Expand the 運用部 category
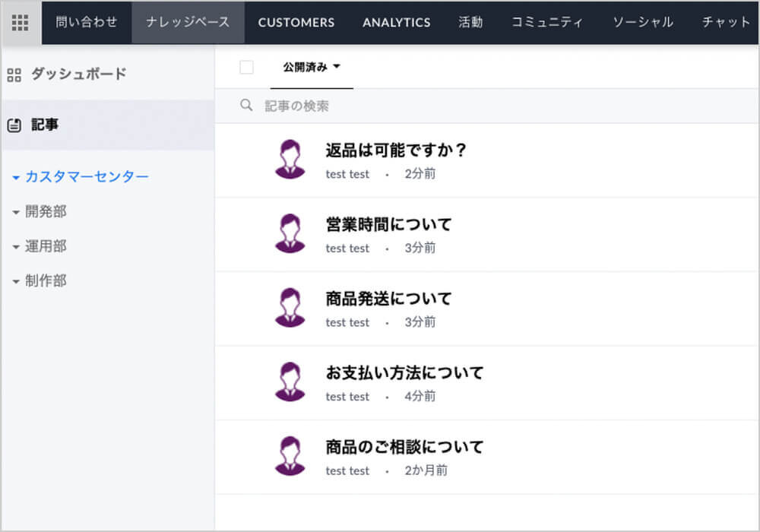The image size is (760, 532). [x=16, y=247]
